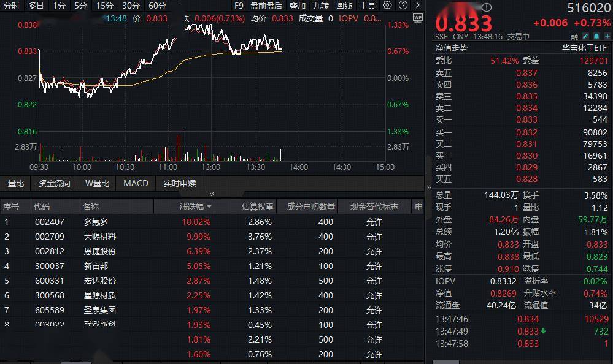Screen dimensions: 613x364
Task: Open the MACD indicator tab
Action: (x=136, y=183)
